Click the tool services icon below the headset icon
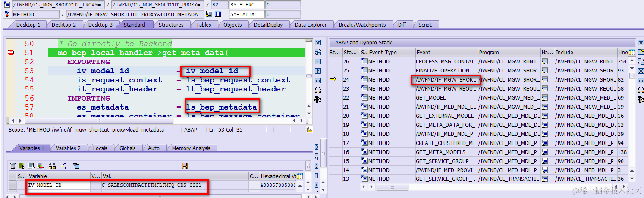 coord(317,99)
